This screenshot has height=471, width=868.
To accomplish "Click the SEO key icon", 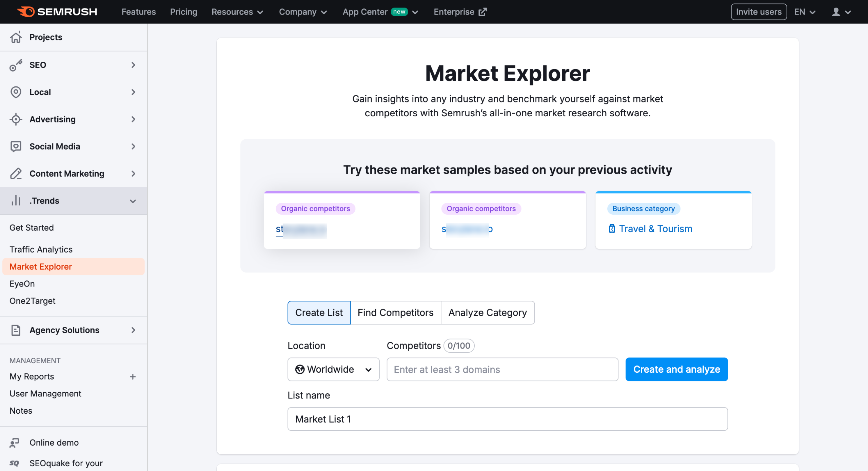I will 16,65.
